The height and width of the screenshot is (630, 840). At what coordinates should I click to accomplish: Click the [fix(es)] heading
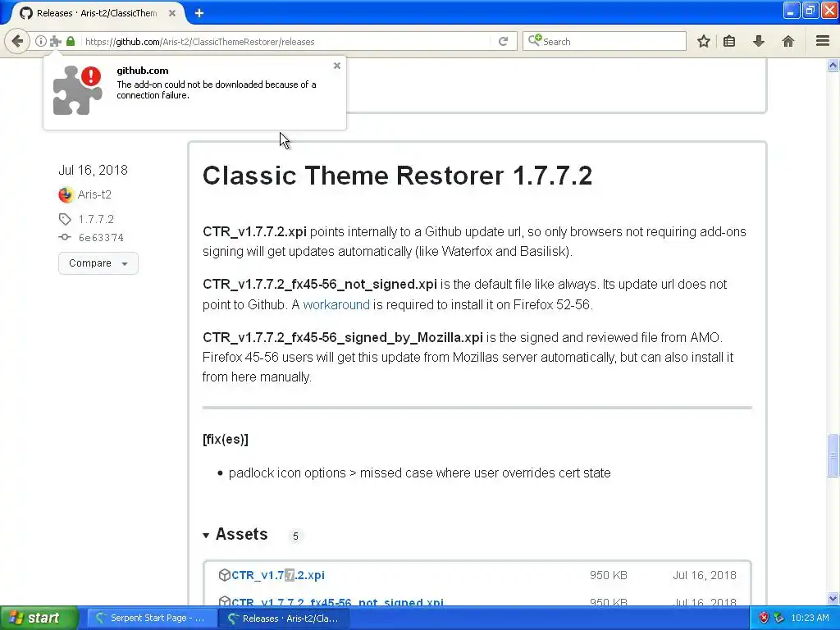point(226,440)
